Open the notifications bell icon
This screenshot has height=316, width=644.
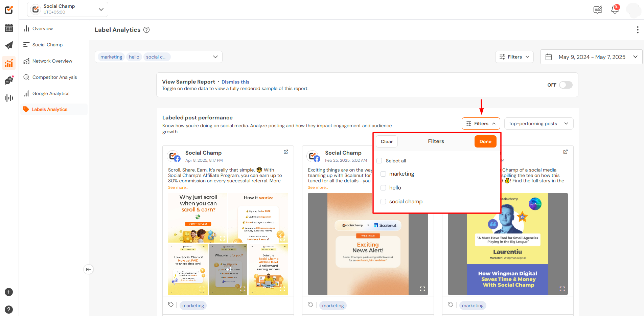click(615, 9)
